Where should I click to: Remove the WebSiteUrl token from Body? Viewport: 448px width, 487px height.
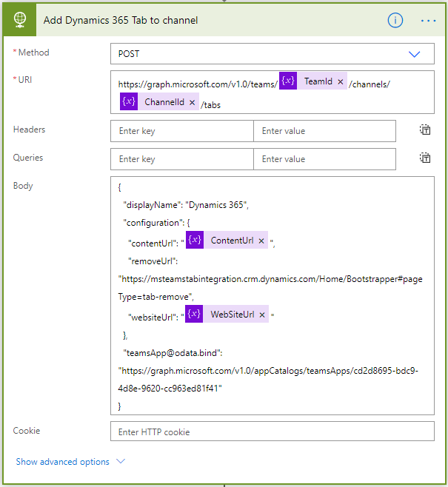[261, 315]
